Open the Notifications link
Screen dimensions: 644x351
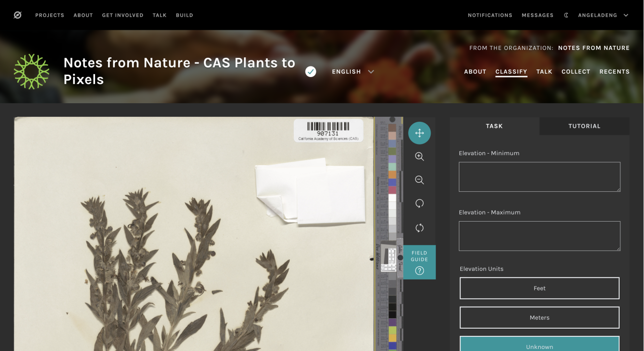pos(490,15)
